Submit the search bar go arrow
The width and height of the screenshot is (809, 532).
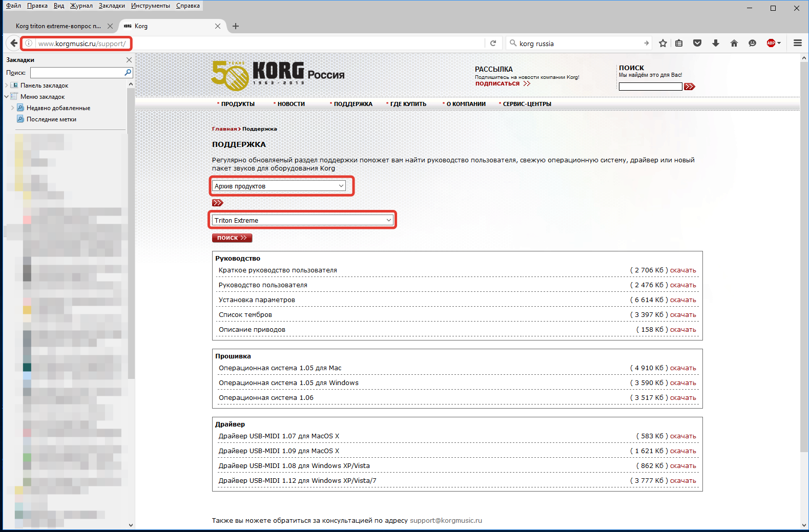tap(647, 44)
